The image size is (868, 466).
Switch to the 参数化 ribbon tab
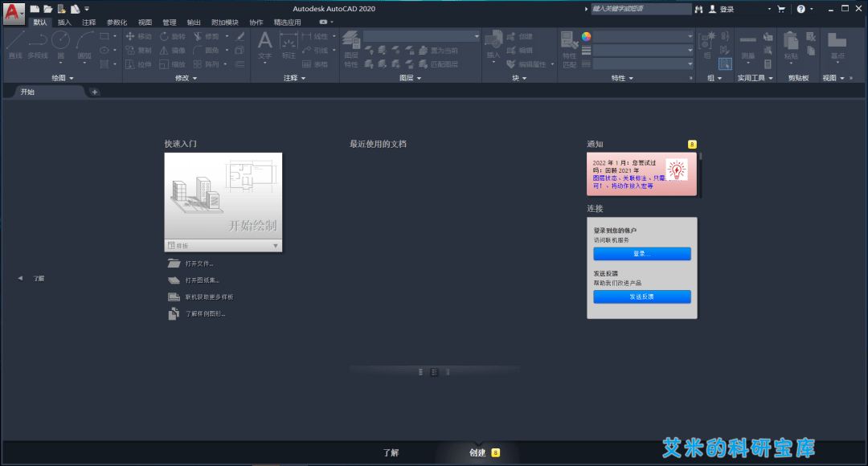(x=117, y=22)
